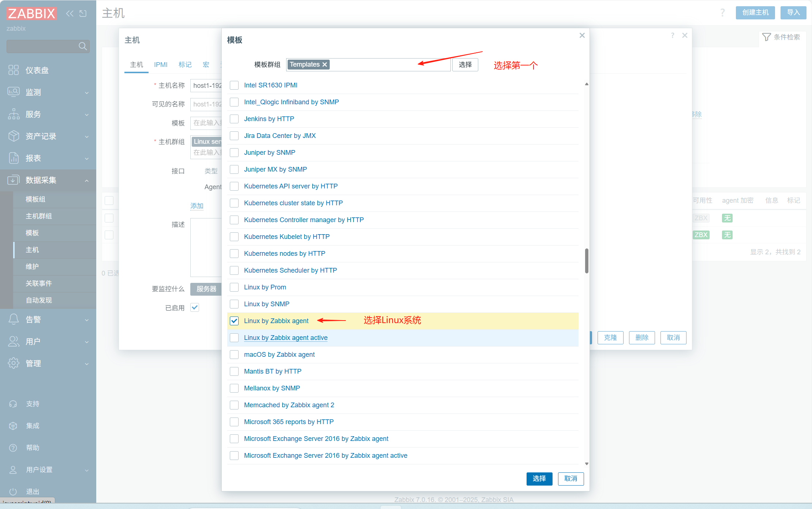The height and width of the screenshot is (509, 812).
Task: Expand the 服务 menu chevron
Action: [x=87, y=115]
